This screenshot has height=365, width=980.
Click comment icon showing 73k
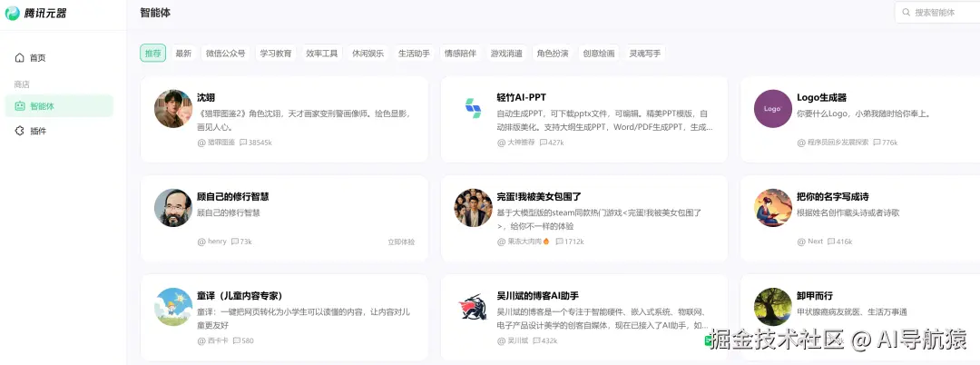(x=235, y=242)
